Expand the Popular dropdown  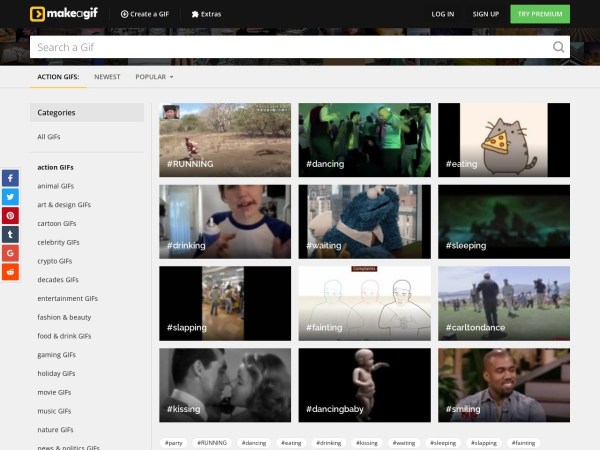tap(154, 76)
